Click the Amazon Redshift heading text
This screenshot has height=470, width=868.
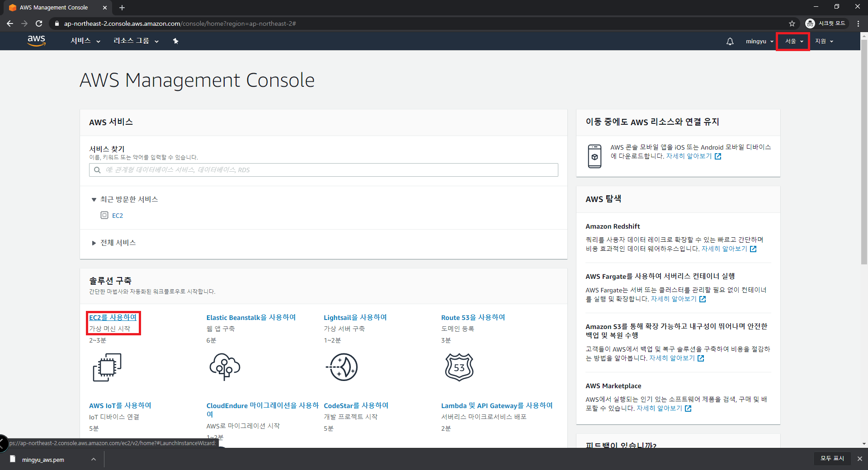point(613,226)
